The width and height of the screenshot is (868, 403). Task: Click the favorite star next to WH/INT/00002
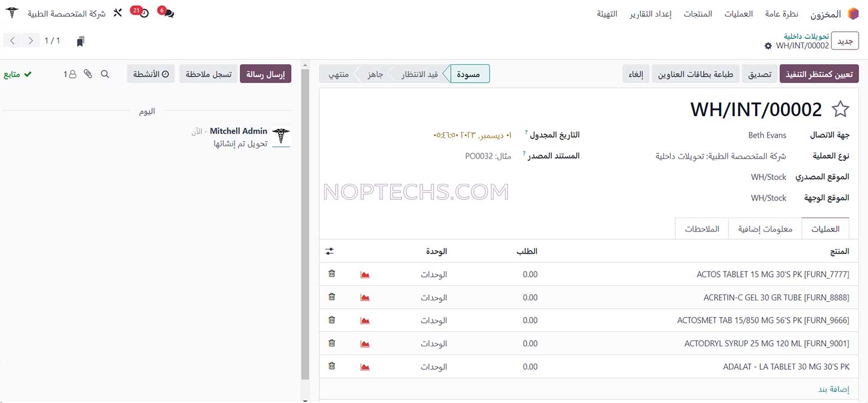[840, 109]
